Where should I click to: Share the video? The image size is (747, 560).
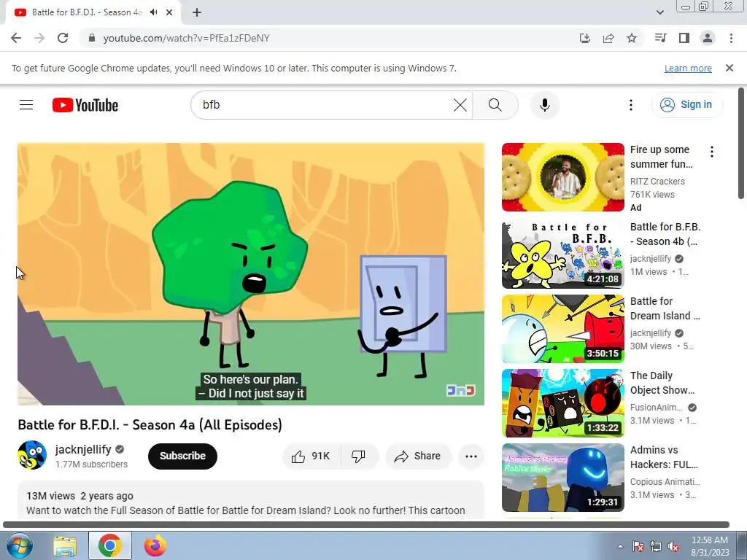tap(418, 456)
